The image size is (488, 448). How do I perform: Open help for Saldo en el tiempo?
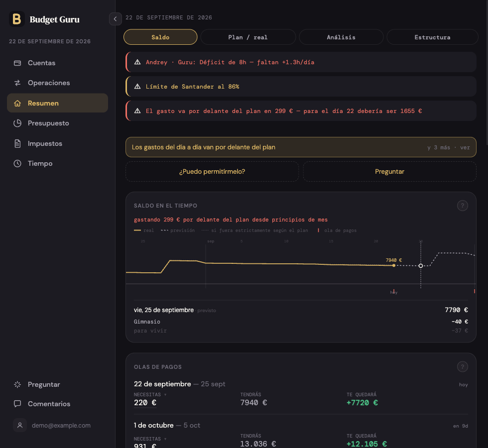pyautogui.click(x=463, y=206)
